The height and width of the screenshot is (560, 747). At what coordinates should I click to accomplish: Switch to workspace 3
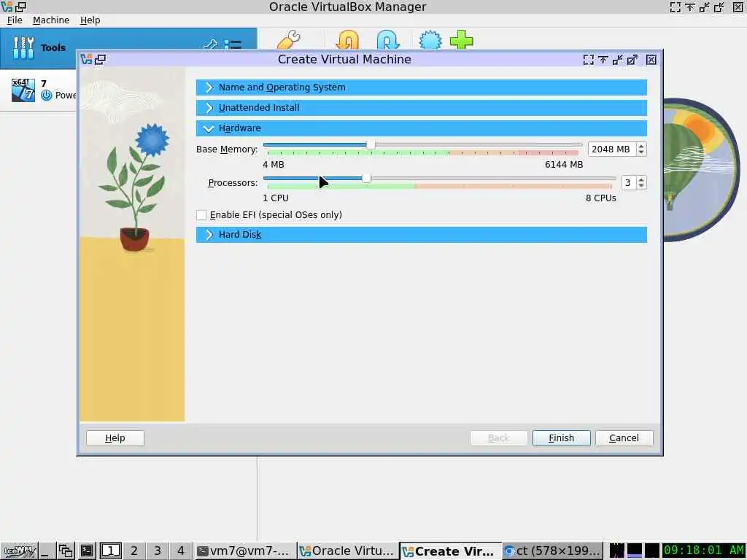tap(158, 551)
